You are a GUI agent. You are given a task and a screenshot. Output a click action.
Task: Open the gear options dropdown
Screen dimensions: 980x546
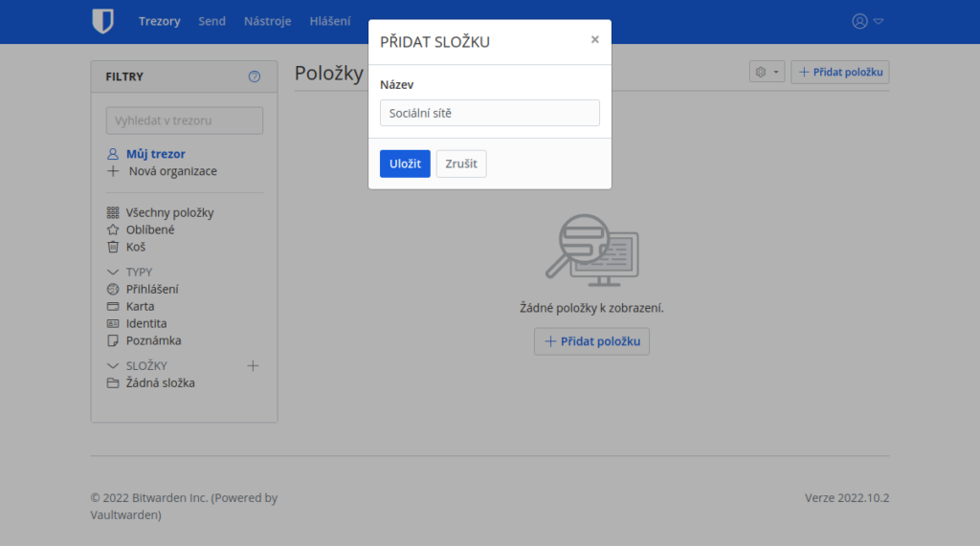tap(767, 72)
